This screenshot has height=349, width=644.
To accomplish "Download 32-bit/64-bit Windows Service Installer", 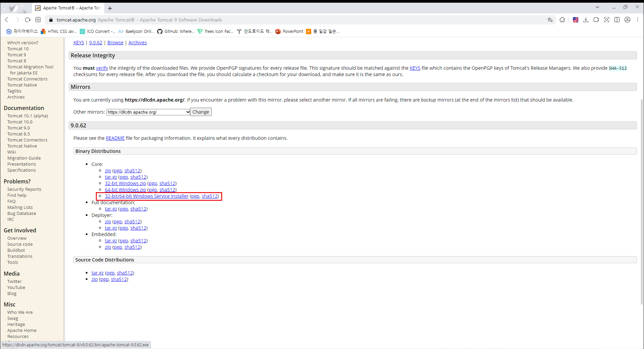I will (146, 196).
